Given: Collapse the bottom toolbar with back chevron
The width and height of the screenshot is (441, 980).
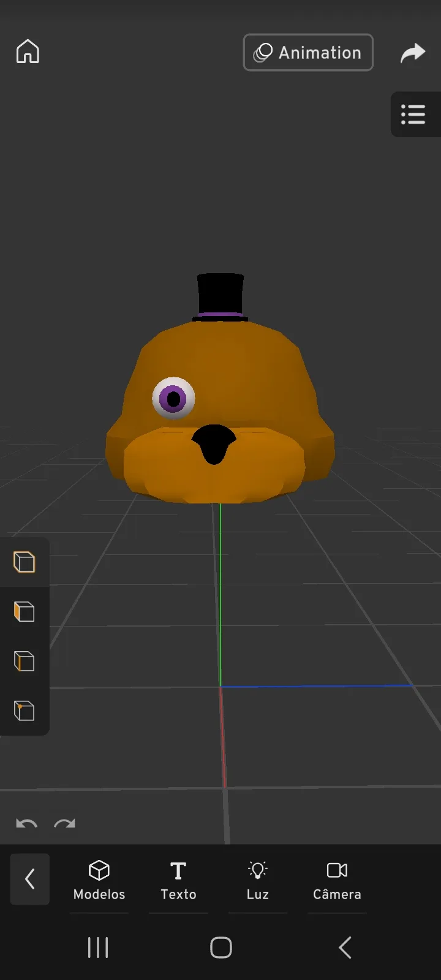Looking at the screenshot, I should tap(29, 879).
